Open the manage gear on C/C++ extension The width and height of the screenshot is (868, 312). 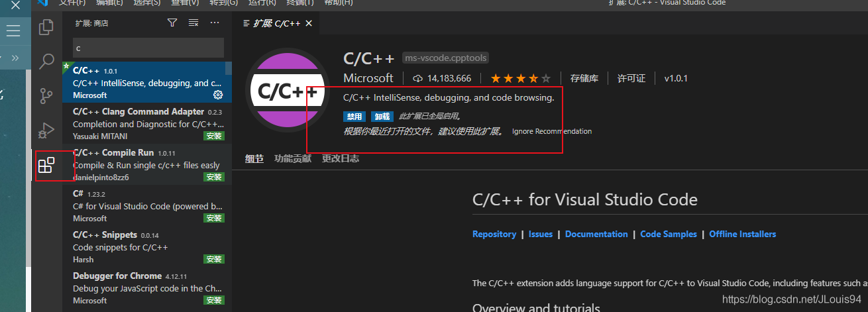(218, 95)
